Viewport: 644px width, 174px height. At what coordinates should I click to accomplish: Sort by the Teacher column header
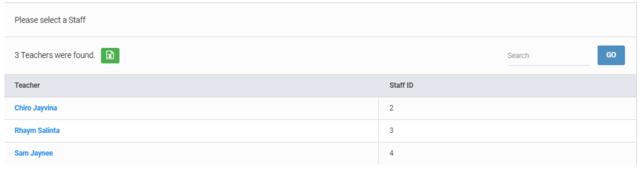pyautogui.click(x=27, y=85)
